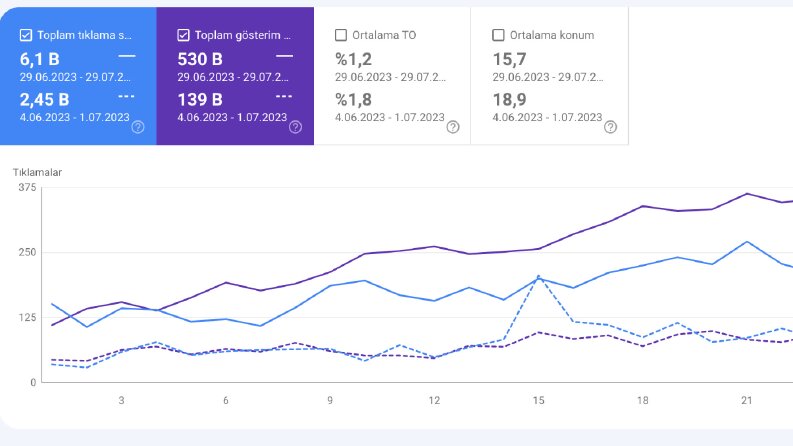This screenshot has width=793, height=446.
Task: Enable the Ortalama konum checkbox
Action: [498, 35]
